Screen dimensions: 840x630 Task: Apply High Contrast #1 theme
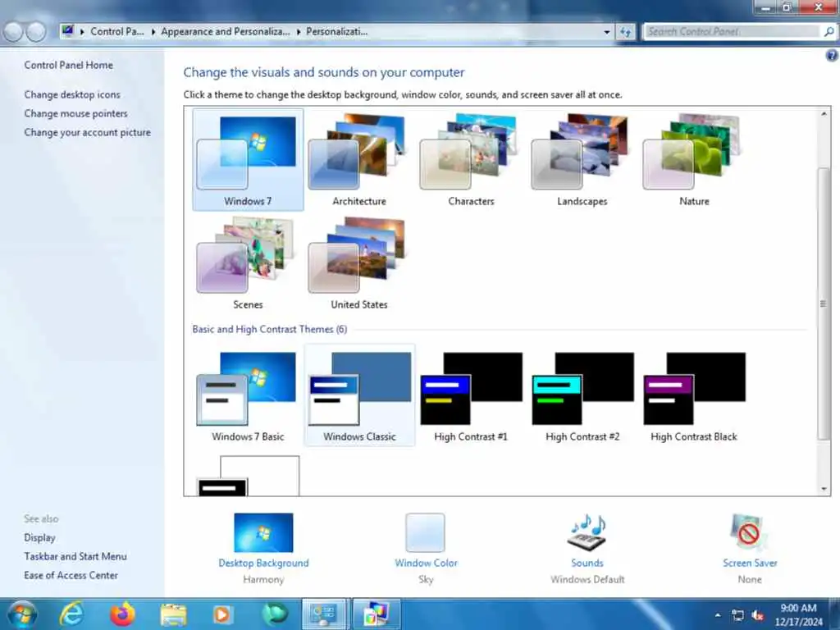click(470, 396)
